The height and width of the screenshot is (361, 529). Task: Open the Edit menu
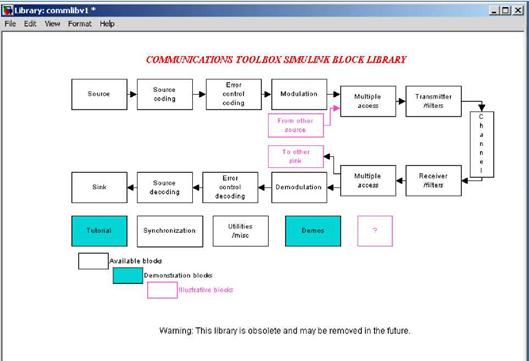(x=30, y=24)
